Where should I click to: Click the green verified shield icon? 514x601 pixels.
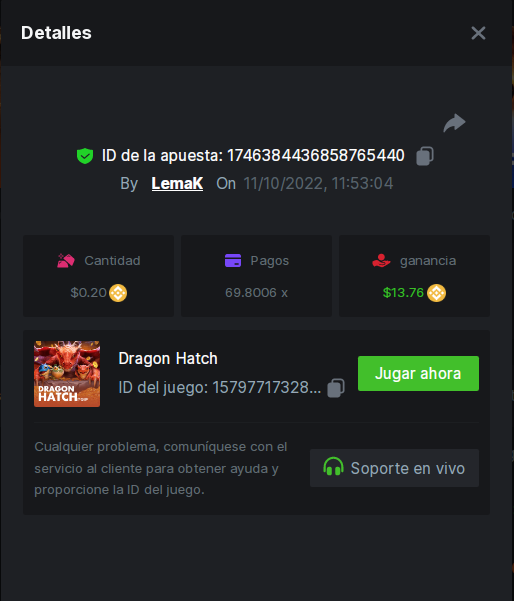[85, 156]
